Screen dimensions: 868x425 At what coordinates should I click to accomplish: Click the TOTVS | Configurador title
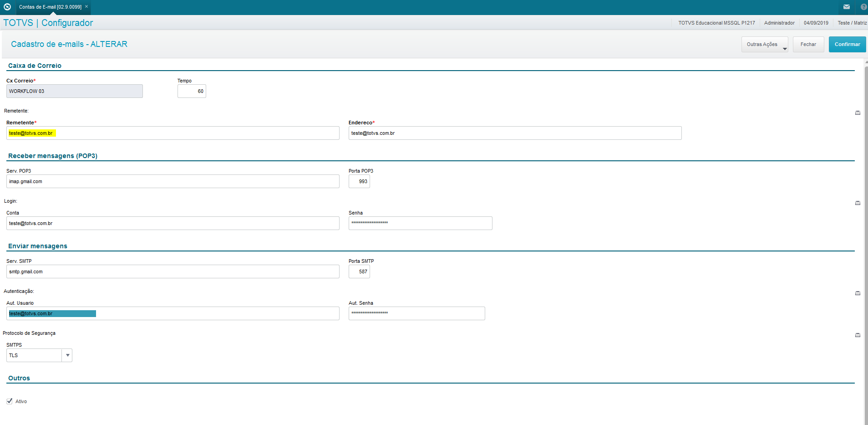[x=48, y=23]
